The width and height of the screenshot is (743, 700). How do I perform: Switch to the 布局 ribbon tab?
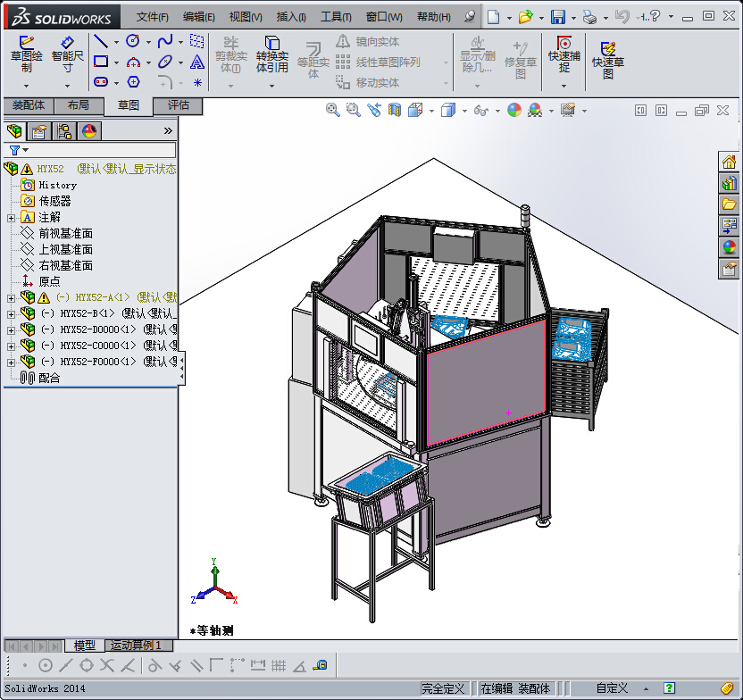point(79,105)
